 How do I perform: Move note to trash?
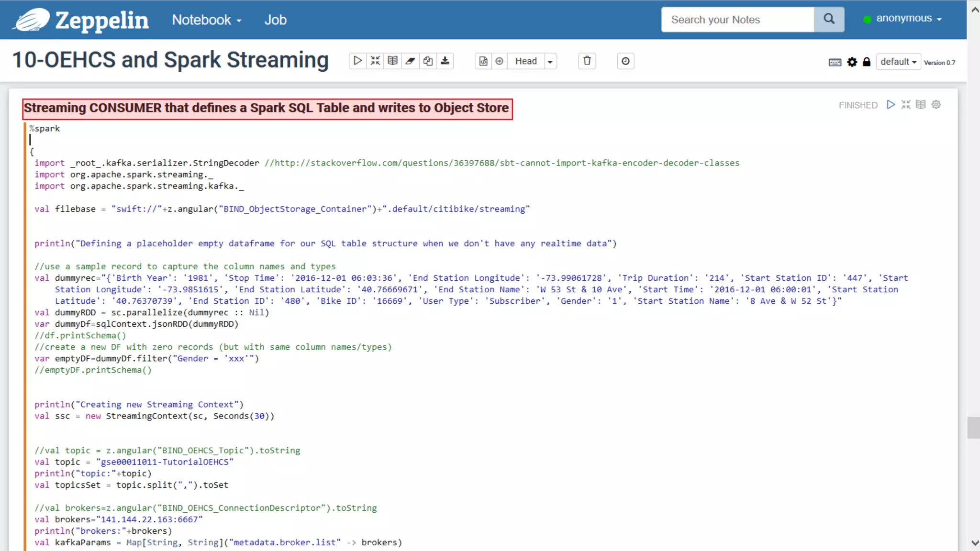click(587, 61)
